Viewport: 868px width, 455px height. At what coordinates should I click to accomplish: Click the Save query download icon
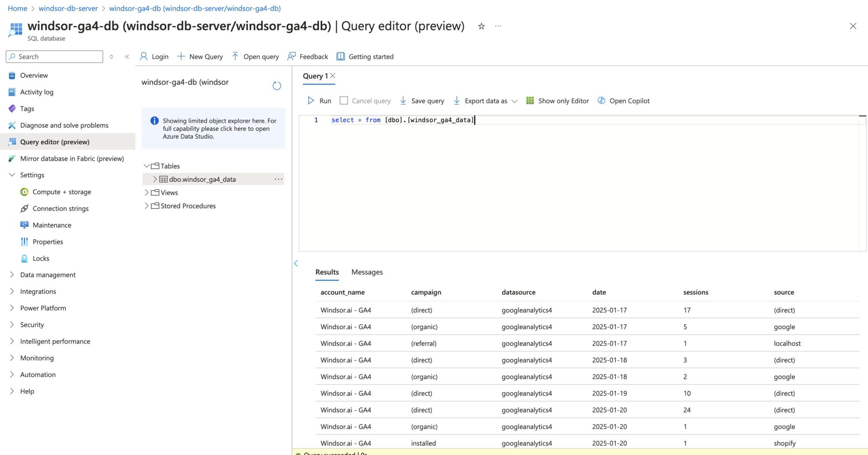pos(403,101)
